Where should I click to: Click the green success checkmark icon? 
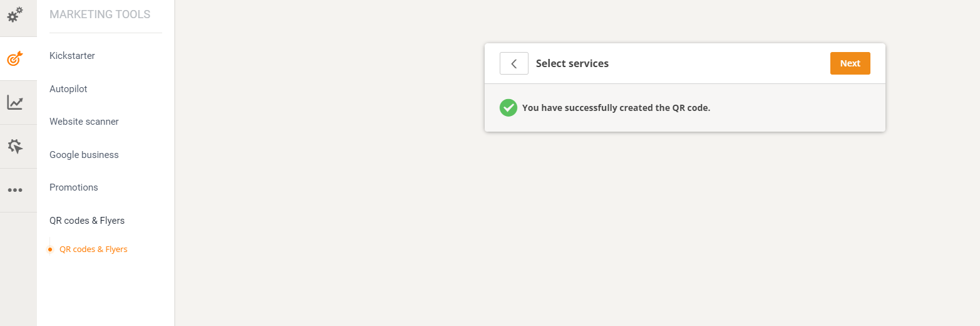point(508,108)
